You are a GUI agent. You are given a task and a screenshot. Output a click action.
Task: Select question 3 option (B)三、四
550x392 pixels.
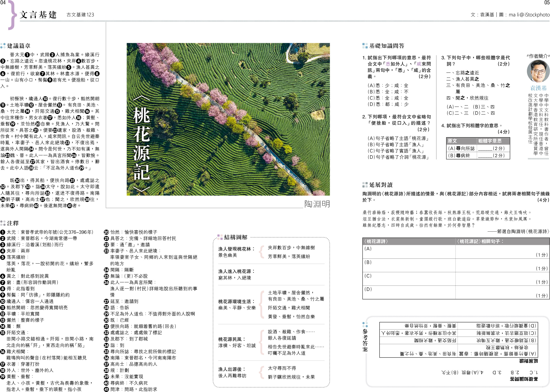click(x=483, y=107)
